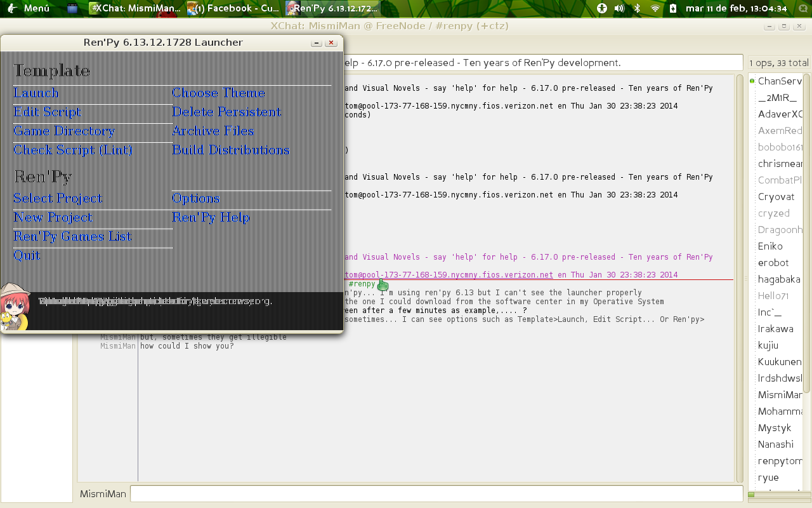The width and height of the screenshot is (812, 508).
Task: Switch to XChat taskbar window button
Action: (x=136, y=8)
